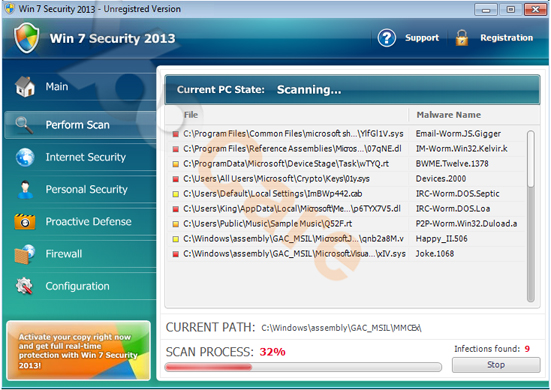Select the Devices.2000 entry
The width and height of the screenshot is (551, 390).
point(441,179)
